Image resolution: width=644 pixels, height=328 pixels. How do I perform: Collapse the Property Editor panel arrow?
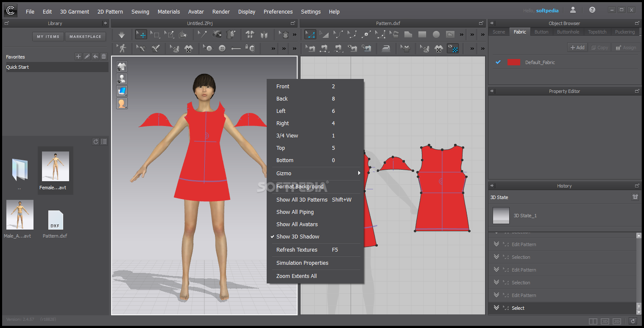click(x=491, y=91)
